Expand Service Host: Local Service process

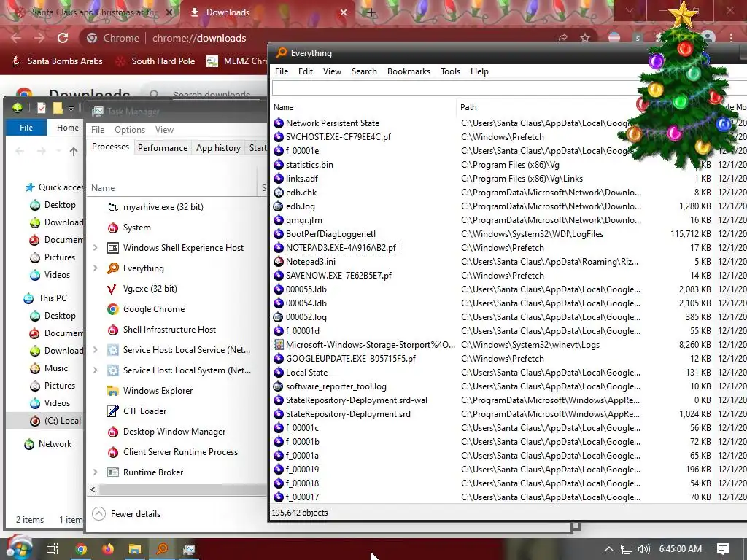pos(96,350)
